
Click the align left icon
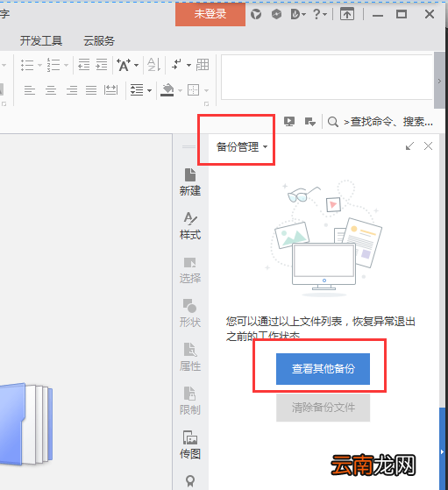pos(30,90)
